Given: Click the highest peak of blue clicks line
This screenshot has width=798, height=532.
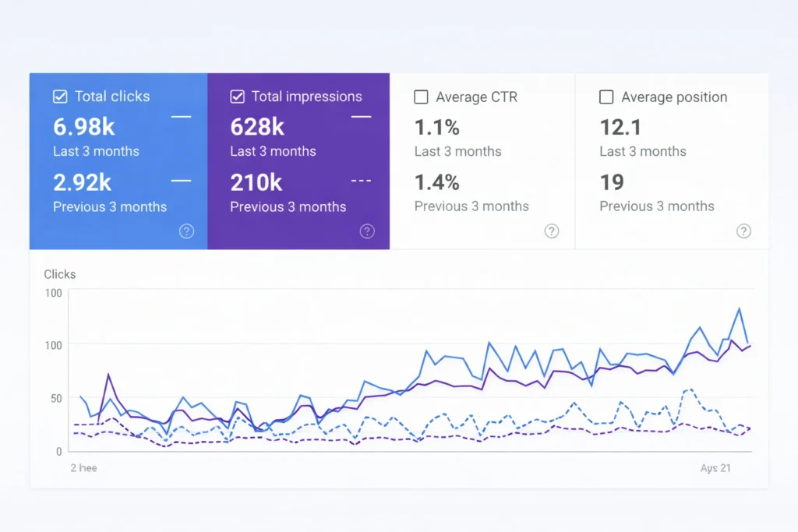Looking at the screenshot, I should [739, 308].
